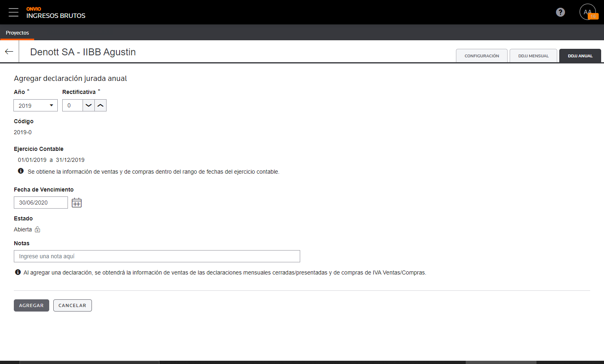Click the Agregar button
Image resolution: width=604 pixels, height=364 pixels.
coord(31,305)
